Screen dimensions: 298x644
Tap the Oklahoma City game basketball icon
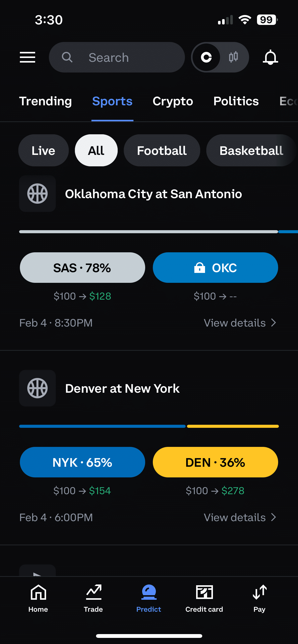pyautogui.click(x=37, y=194)
